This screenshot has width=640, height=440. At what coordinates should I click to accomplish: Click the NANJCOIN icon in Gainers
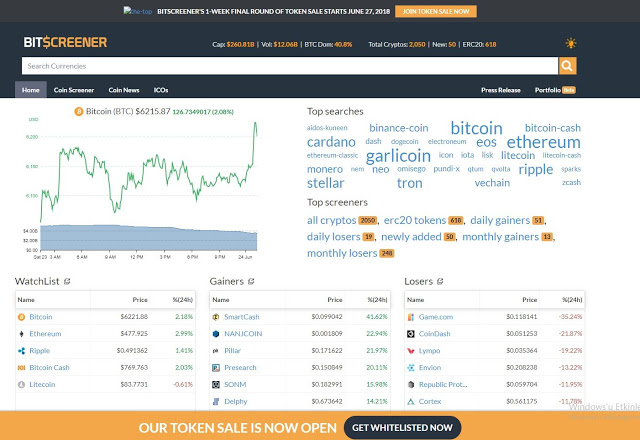click(216, 334)
